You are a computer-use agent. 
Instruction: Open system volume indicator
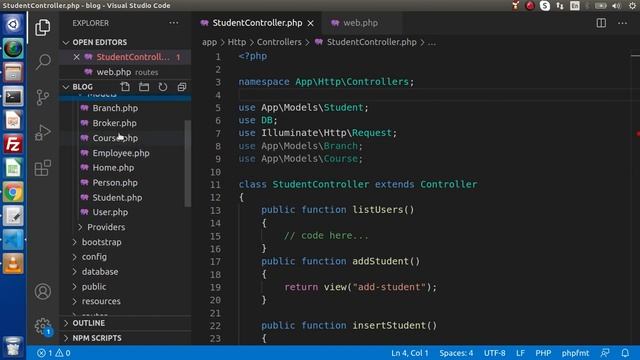coord(616,5)
